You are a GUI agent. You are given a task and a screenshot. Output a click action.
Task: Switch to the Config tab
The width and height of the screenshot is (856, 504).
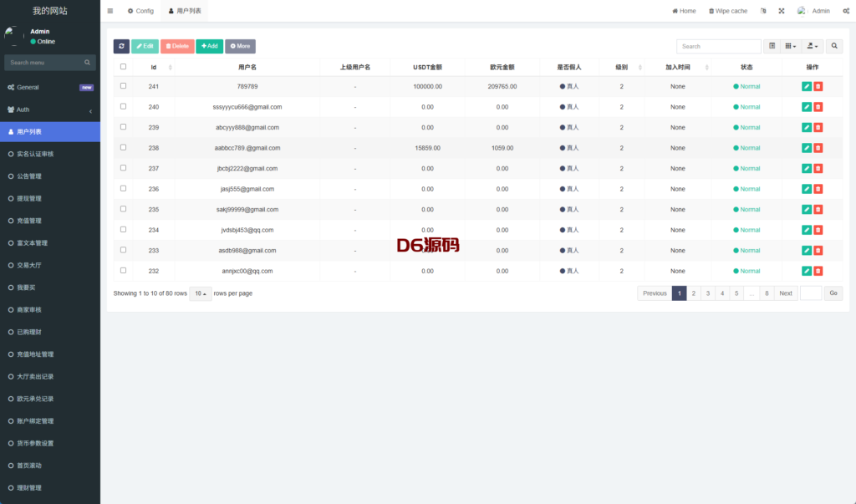tap(140, 11)
